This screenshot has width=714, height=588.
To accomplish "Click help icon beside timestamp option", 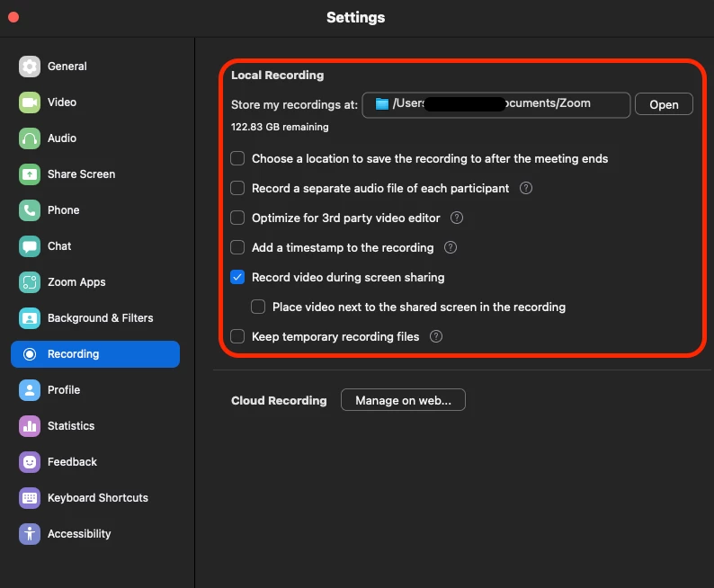I will coord(451,247).
